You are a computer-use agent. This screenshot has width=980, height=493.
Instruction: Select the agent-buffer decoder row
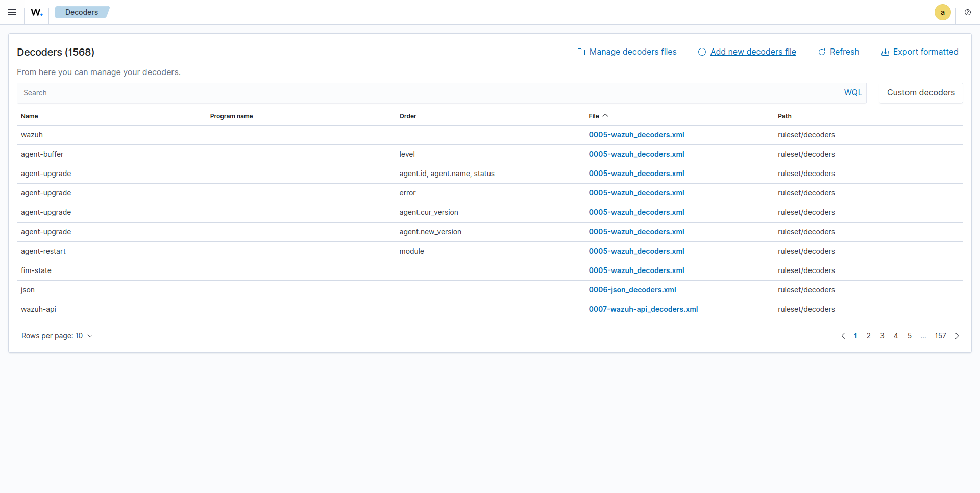490,154
